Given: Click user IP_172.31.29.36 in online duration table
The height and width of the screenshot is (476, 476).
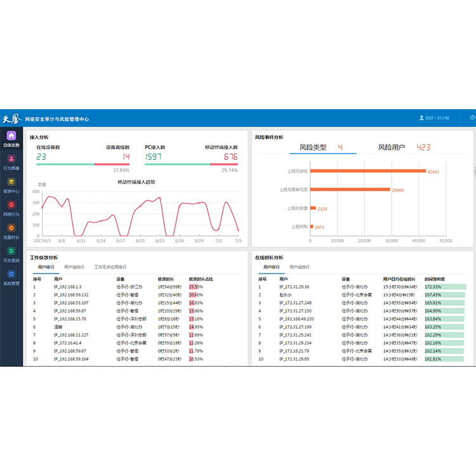Looking at the screenshot, I should coord(294,287).
